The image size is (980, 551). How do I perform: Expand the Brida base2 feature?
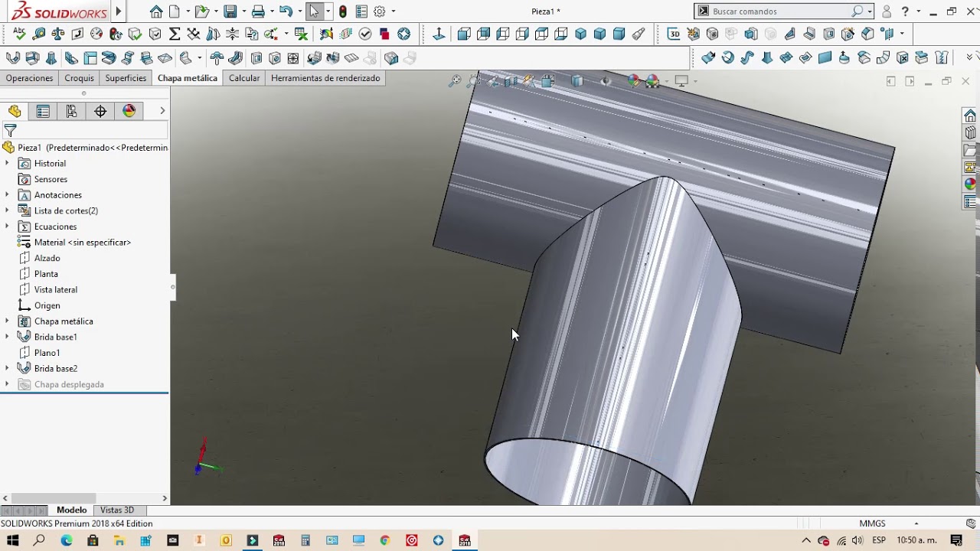7,369
